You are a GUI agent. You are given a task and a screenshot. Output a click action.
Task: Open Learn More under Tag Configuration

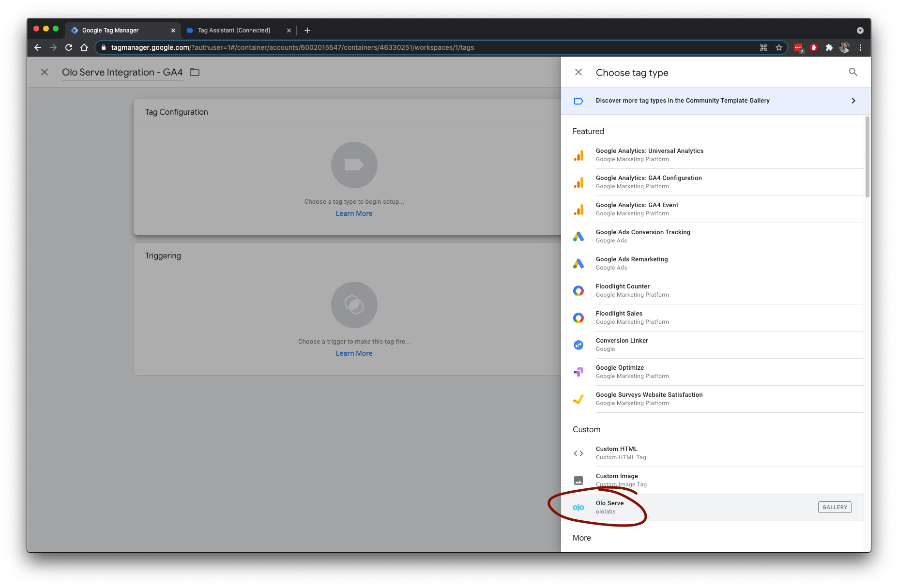point(354,213)
